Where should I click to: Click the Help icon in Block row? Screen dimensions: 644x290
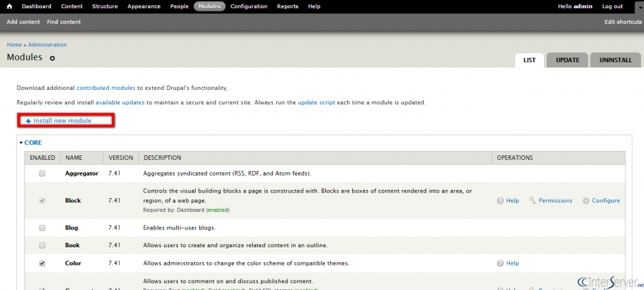point(500,201)
